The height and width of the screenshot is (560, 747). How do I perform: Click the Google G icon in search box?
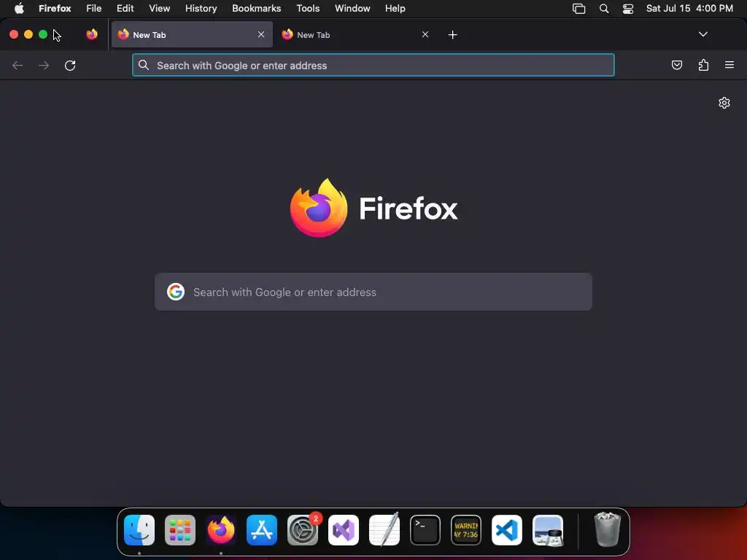176,292
